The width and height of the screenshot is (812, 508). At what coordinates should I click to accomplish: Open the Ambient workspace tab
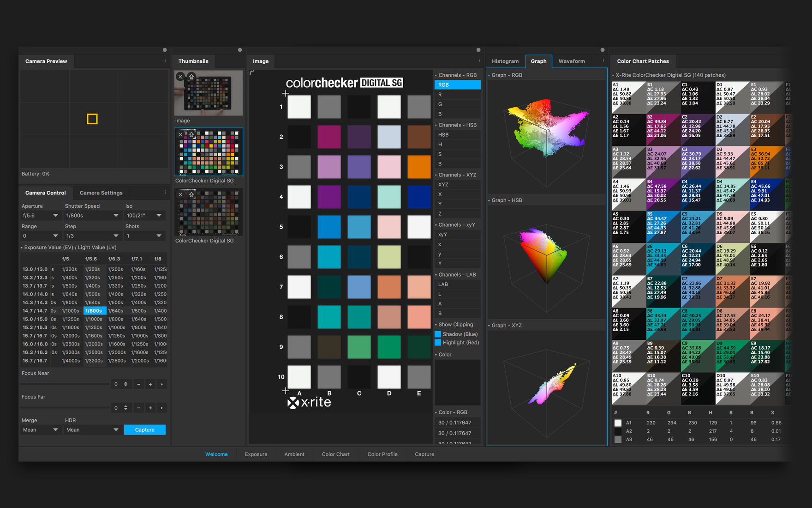[294, 454]
